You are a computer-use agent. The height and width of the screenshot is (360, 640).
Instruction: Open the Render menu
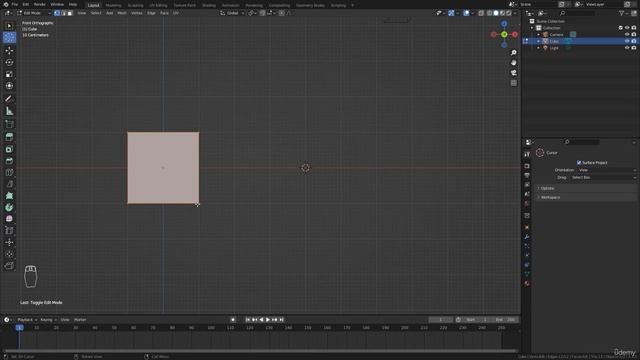click(40, 4)
